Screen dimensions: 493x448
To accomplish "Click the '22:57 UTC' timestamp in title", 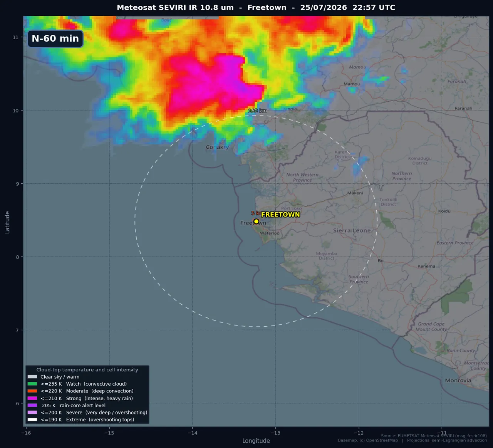I will pyautogui.click(x=374, y=8).
